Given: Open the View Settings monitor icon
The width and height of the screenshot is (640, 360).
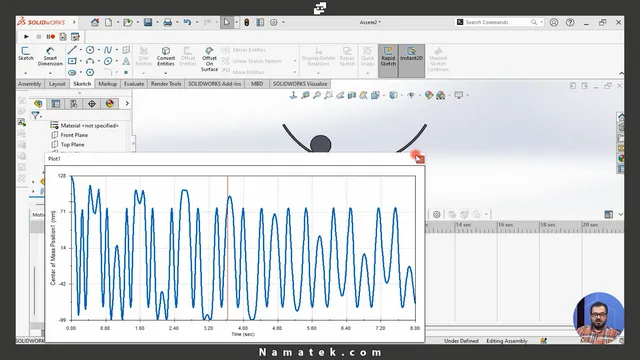Looking at the screenshot, I should pyautogui.click(x=458, y=95).
